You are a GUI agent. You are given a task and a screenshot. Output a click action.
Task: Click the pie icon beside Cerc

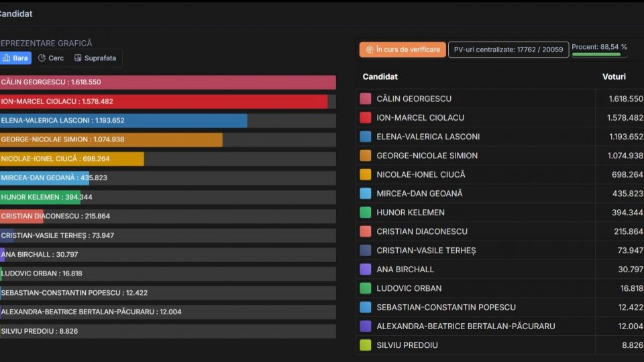tap(42, 58)
